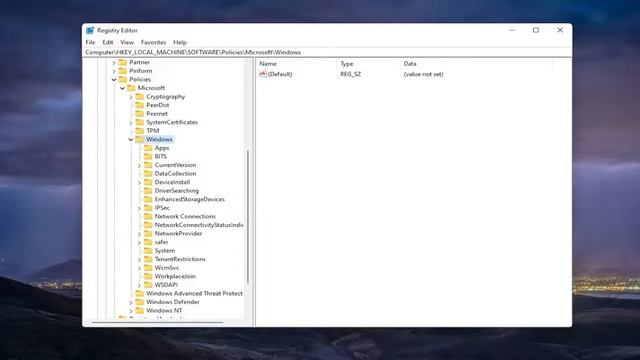Click the EnhancedStorageDevices folder icon
This screenshot has width=640, height=360.
148,199
